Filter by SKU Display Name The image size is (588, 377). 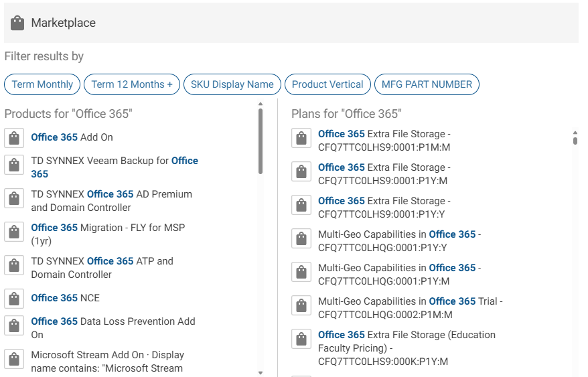[232, 84]
